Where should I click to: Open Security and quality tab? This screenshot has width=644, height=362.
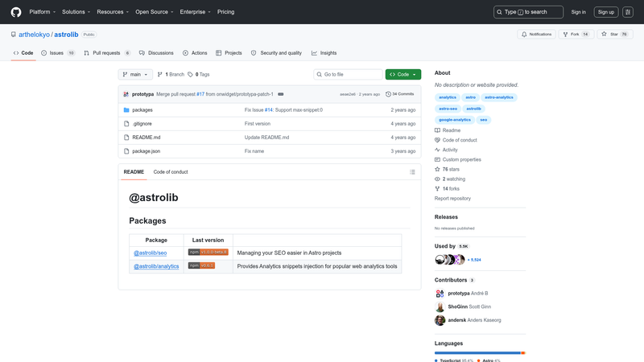coord(276,53)
